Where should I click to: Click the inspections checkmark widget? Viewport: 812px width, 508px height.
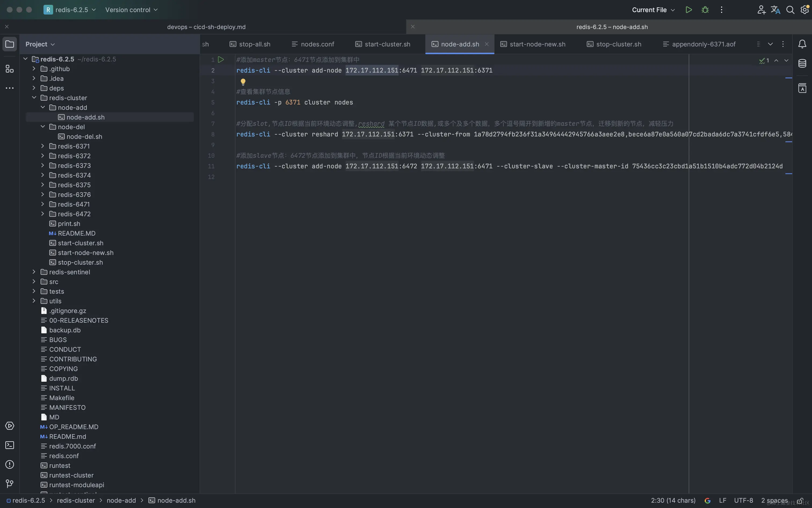pos(764,60)
